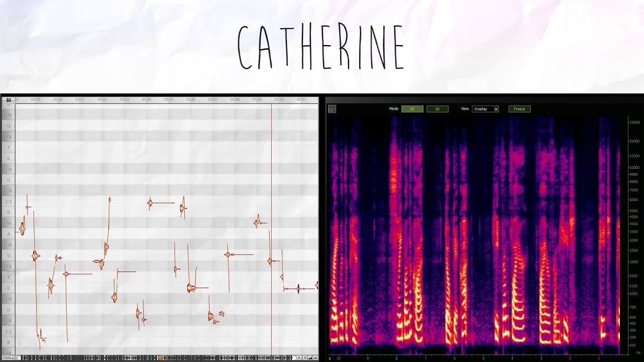Select the long F note near 05:40

pyautogui.click(x=78, y=274)
